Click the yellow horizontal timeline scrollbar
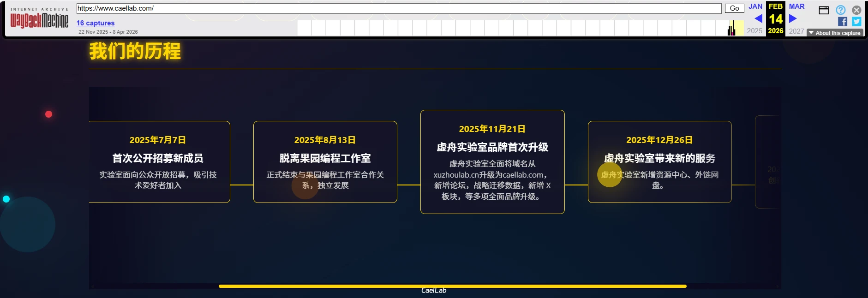The height and width of the screenshot is (298, 868). pyautogui.click(x=452, y=286)
